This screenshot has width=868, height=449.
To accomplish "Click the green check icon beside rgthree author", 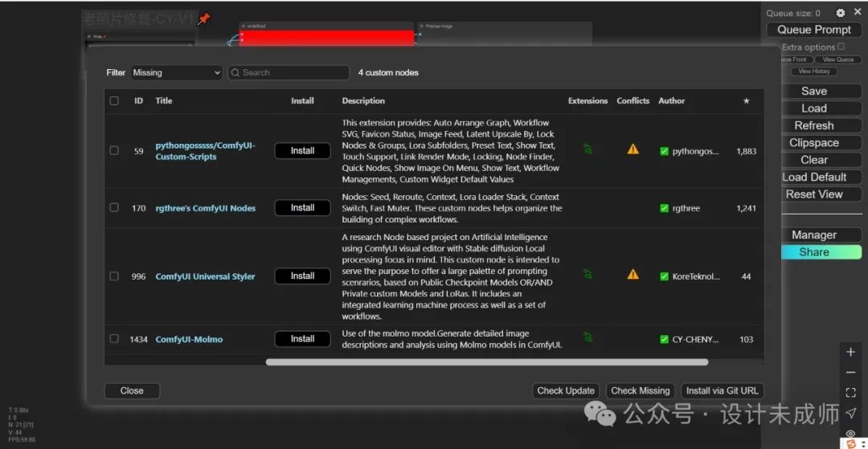I will (x=665, y=209).
